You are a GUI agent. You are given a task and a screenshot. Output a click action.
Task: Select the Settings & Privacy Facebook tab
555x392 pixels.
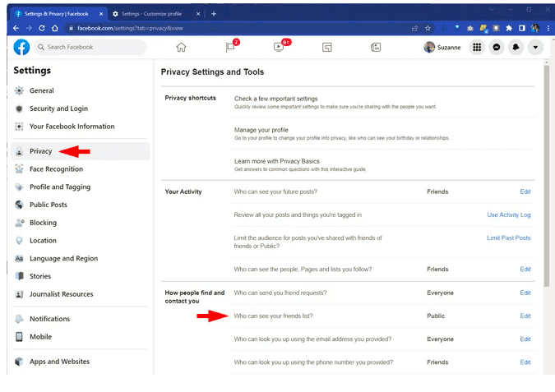pos(57,14)
